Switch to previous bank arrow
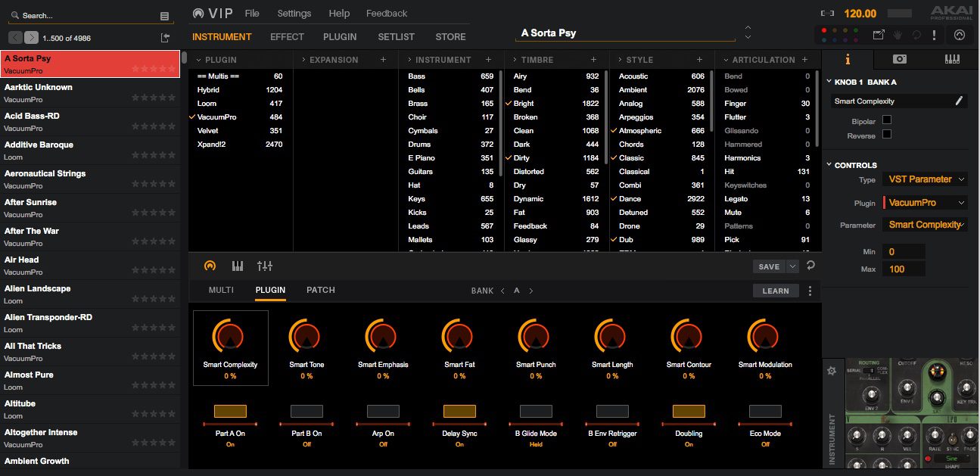 click(x=502, y=291)
